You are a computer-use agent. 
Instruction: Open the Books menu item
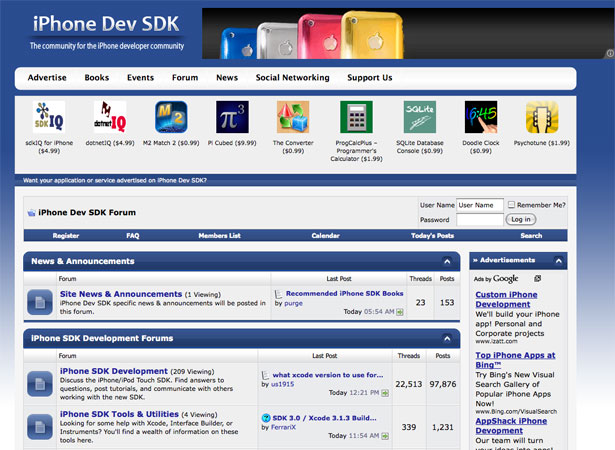[97, 78]
